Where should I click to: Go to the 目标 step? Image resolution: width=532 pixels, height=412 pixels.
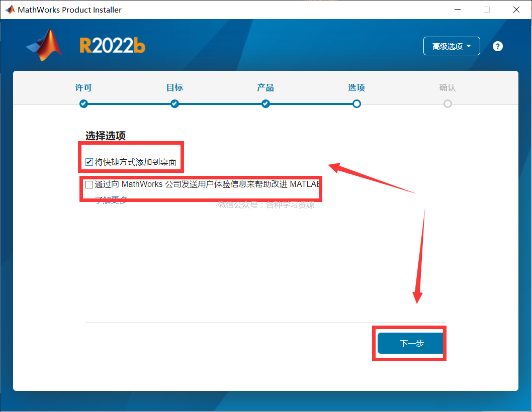click(174, 87)
